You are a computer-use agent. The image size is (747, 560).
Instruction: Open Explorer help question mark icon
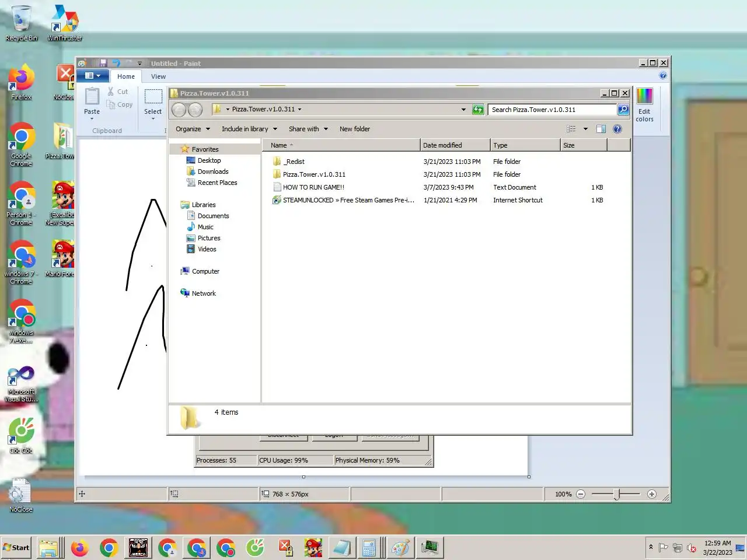click(617, 129)
